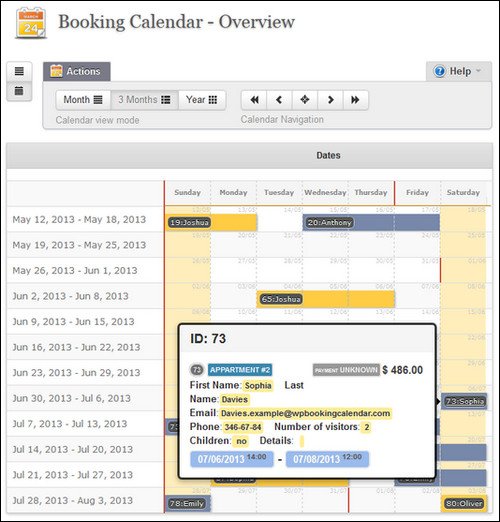Click the center current-date navigation icon
This screenshot has height=522, width=500.
305,100
